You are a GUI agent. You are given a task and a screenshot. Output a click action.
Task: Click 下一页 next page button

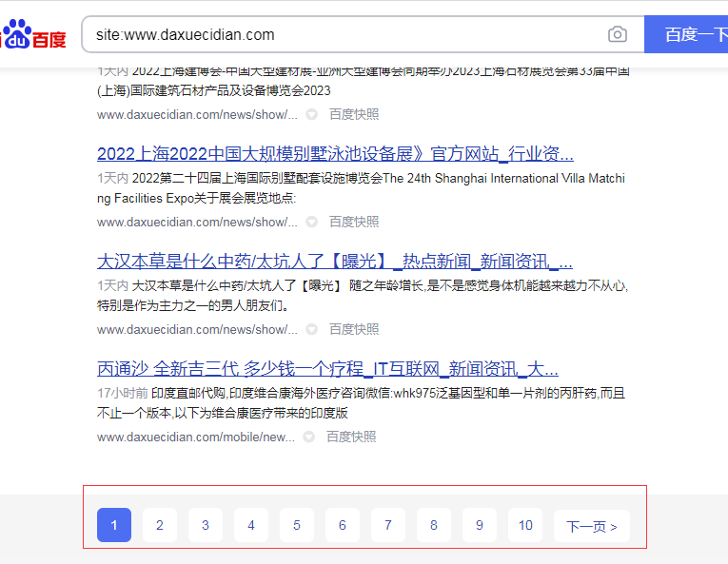click(x=592, y=526)
